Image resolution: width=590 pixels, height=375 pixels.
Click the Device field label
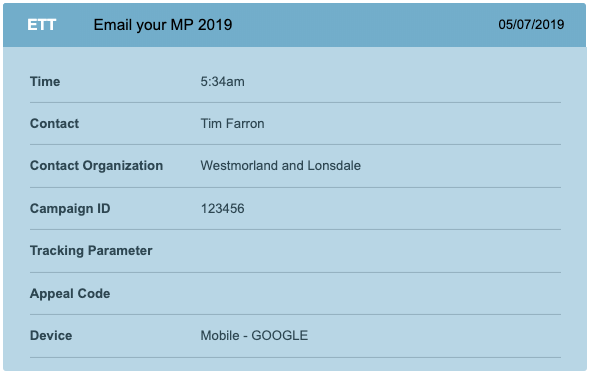point(51,336)
